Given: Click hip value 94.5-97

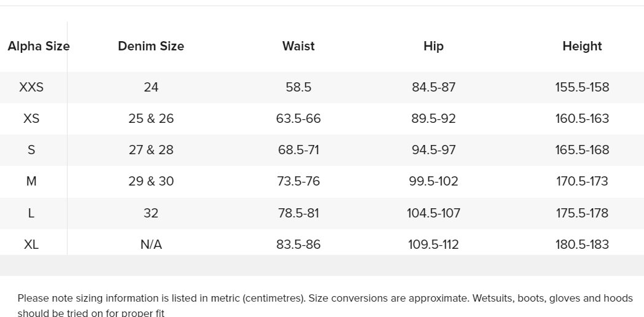Looking at the screenshot, I should pos(433,150).
